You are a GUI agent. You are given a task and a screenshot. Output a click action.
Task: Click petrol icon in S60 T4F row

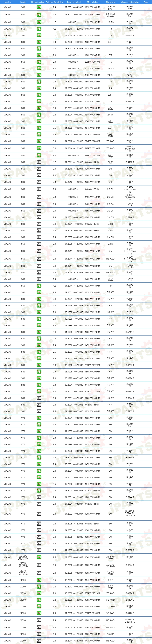[39, 286]
